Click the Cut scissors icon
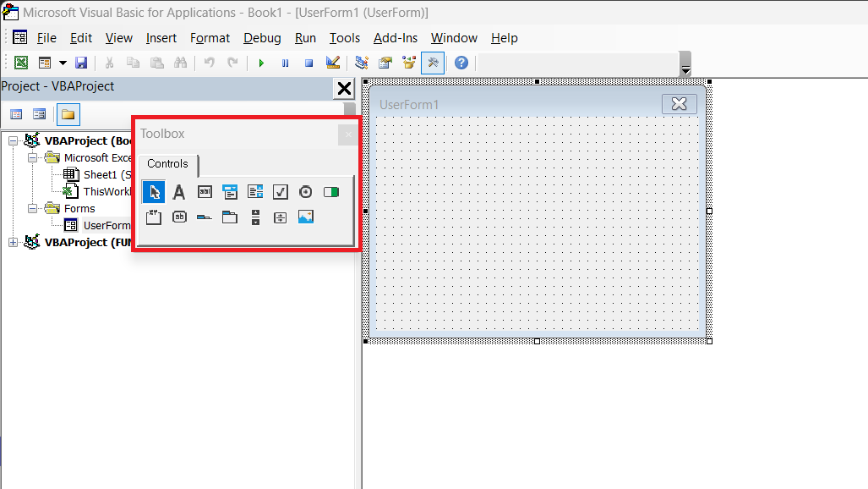 coord(109,63)
